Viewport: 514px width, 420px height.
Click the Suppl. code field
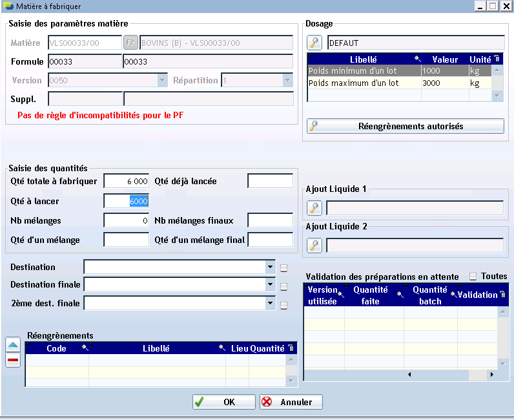85,99
